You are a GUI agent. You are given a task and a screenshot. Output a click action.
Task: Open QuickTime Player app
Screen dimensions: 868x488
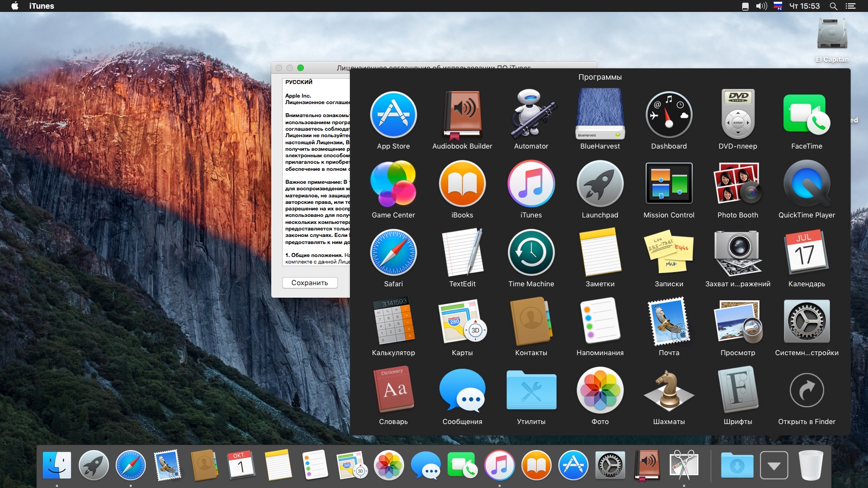[x=807, y=184]
